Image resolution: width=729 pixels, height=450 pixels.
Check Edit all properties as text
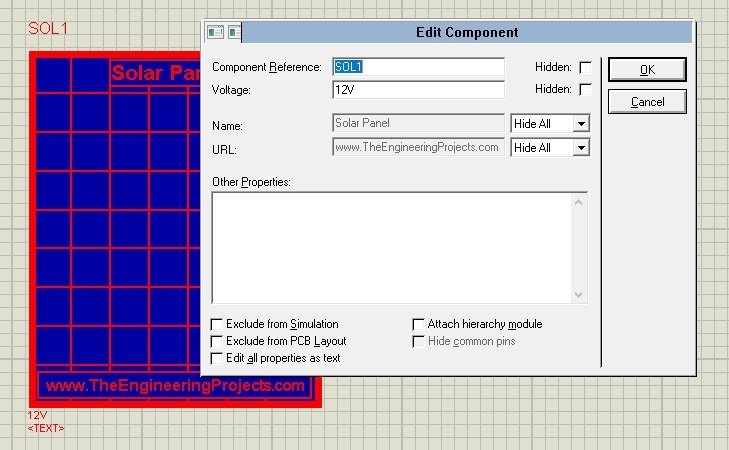tap(216, 358)
